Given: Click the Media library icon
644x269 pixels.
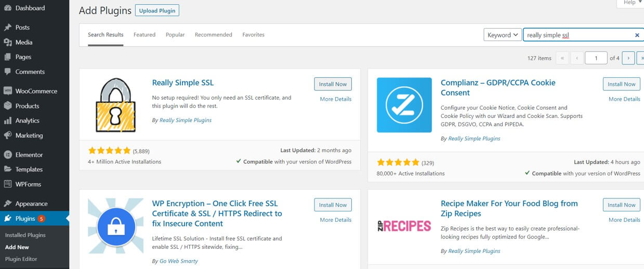Looking at the screenshot, I should tap(8, 43).
